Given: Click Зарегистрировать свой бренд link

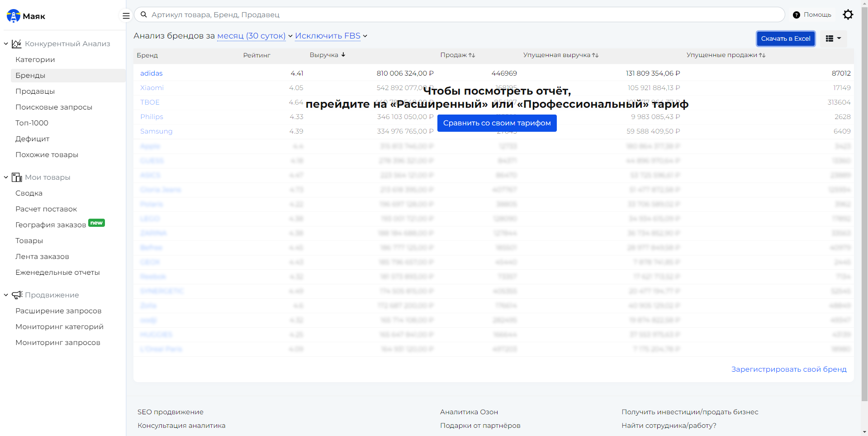Looking at the screenshot, I should point(789,369).
